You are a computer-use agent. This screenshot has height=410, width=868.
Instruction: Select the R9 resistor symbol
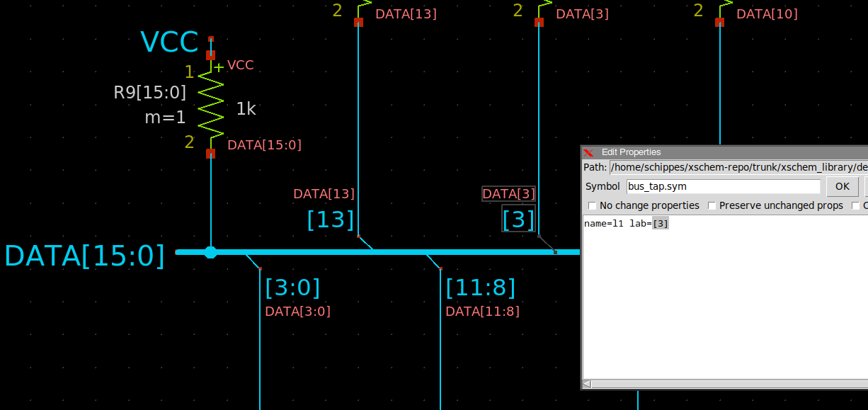pyautogui.click(x=211, y=104)
